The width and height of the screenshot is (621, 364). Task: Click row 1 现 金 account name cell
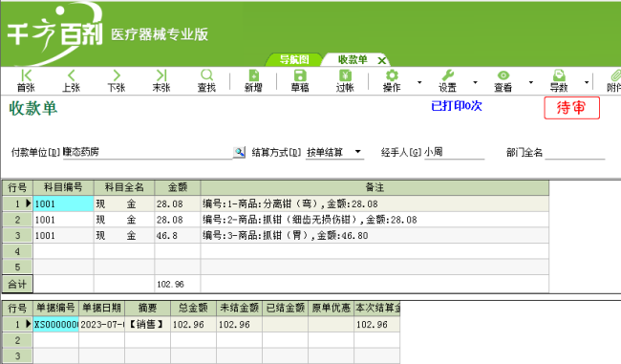124,204
